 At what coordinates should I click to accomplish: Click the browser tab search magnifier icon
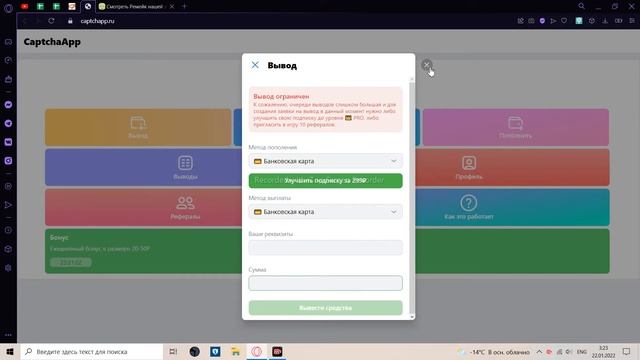click(x=581, y=6)
